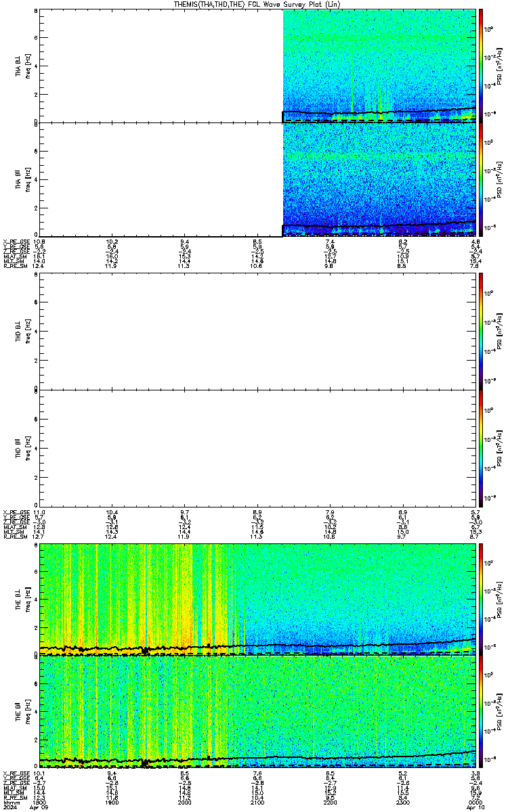508x812 pixels.
Task: Click the Apr 10 date label
Action: 475,807
